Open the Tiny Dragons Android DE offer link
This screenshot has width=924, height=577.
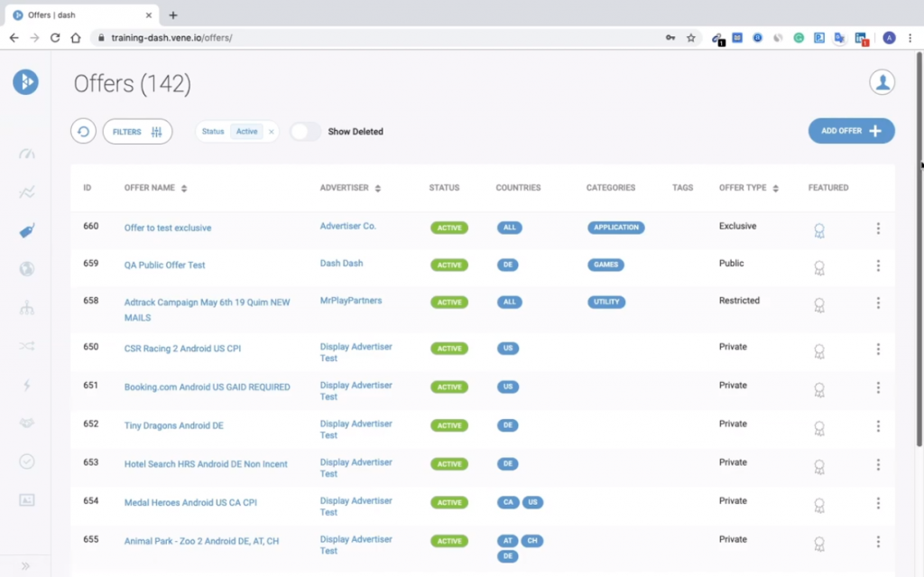[173, 425]
